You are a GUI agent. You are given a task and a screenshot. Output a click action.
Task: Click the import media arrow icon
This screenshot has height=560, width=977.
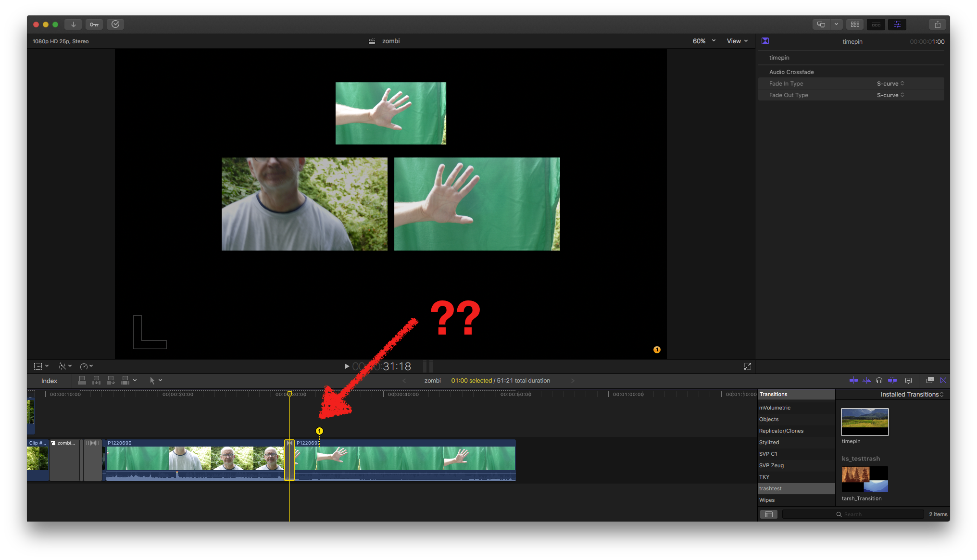(x=73, y=25)
